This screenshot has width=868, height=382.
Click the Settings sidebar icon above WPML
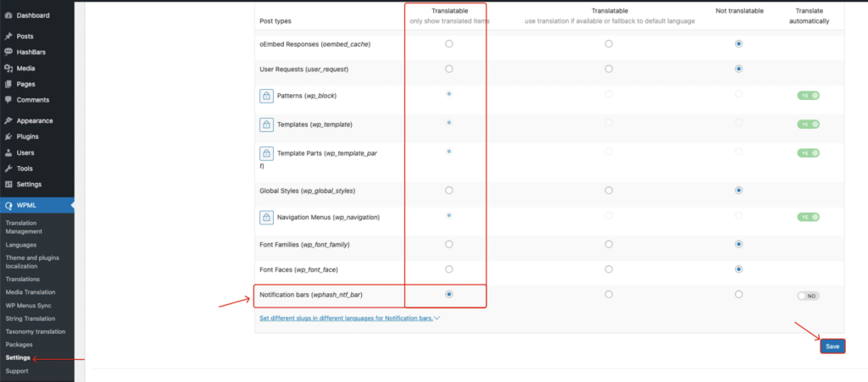pos(8,184)
